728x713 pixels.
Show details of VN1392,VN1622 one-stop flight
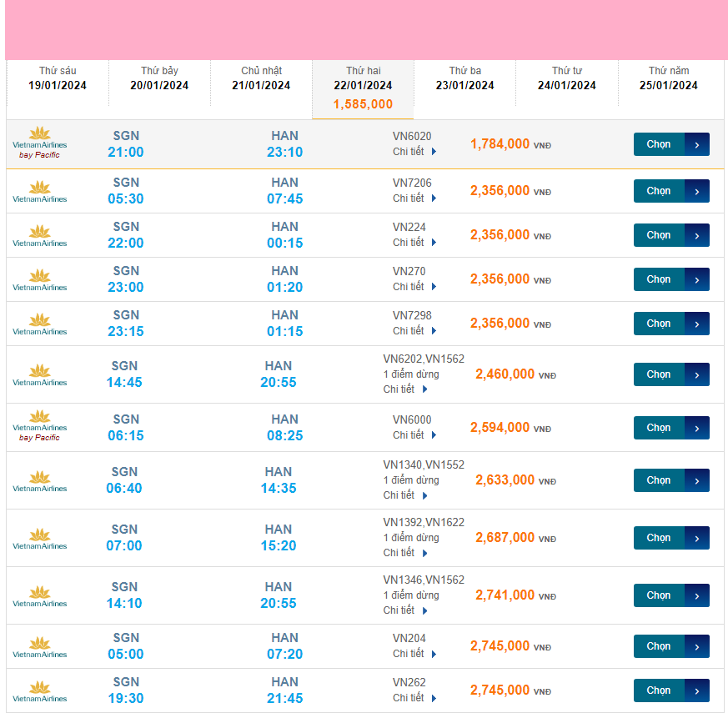[x=405, y=553]
